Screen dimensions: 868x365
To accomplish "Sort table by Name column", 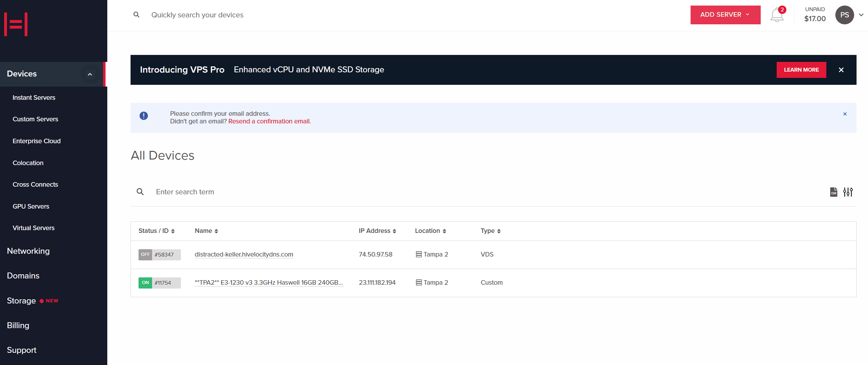I will 206,231.
